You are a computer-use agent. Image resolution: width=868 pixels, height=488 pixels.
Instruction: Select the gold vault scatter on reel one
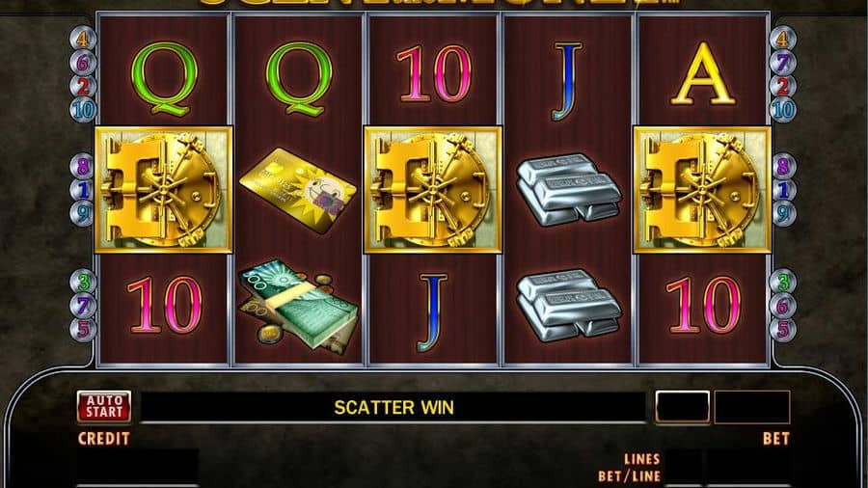163,190
